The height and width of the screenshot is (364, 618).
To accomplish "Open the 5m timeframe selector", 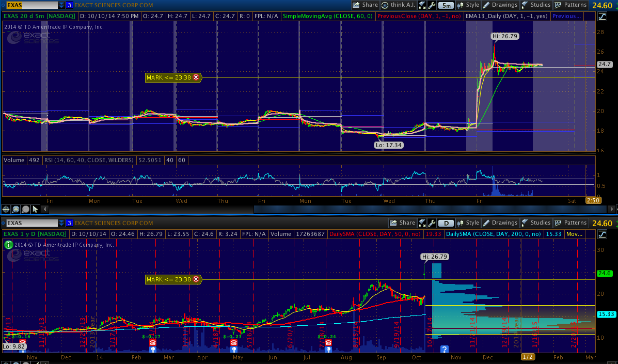I will click(446, 5).
